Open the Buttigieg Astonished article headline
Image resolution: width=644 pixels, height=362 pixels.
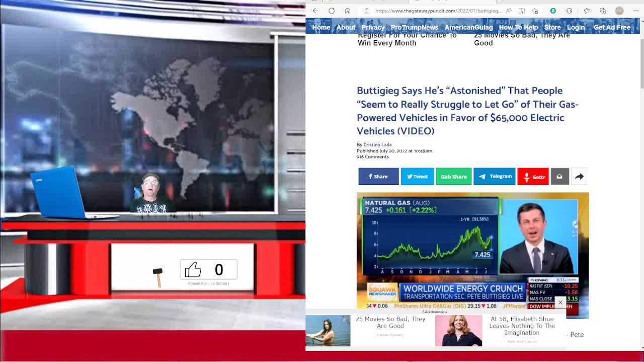click(467, 111)
